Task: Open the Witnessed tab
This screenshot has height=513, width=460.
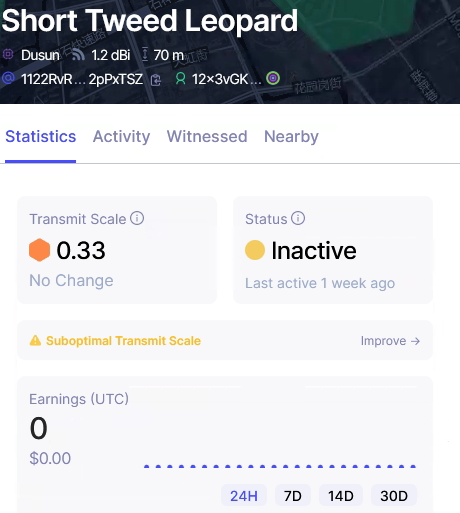Action: [x=207, y=137]
